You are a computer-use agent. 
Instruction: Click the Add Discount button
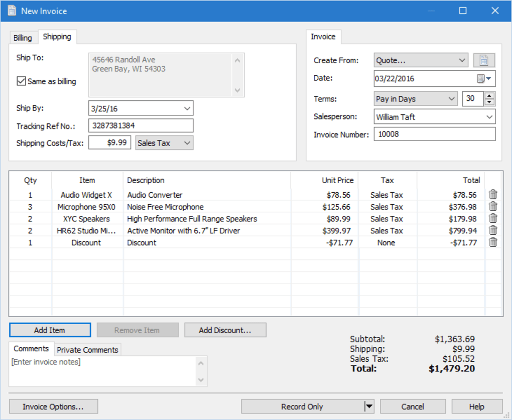click(225, 330)
